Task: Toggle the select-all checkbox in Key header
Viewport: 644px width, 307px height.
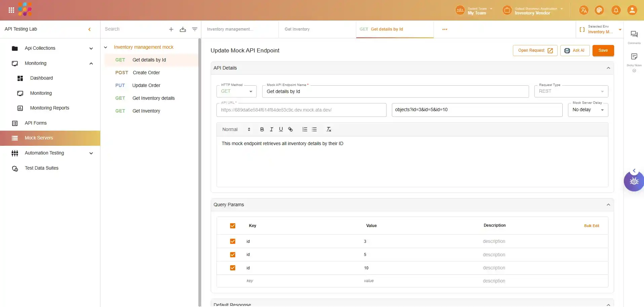Action: [x=233, y=226]
